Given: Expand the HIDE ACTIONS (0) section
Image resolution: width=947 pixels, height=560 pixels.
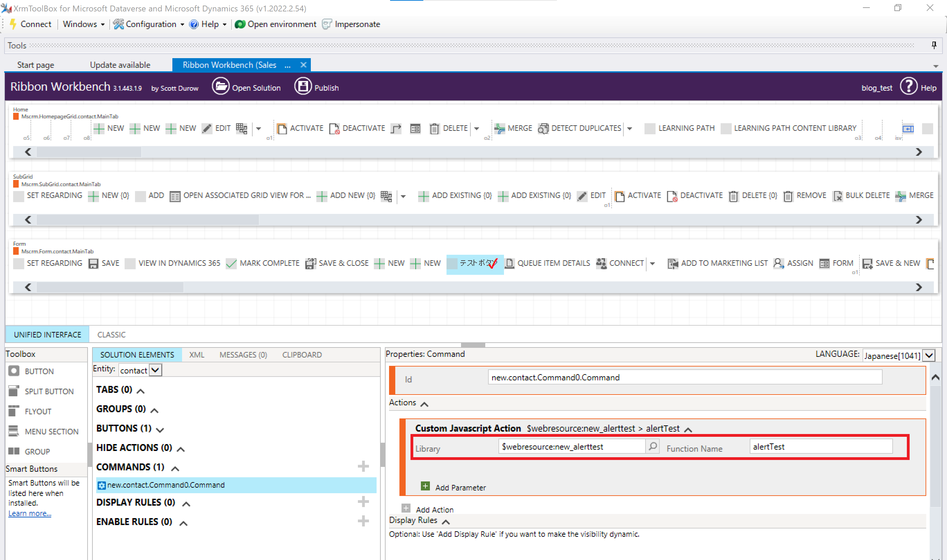Looking at the screenshot, I should coord(181,449).
